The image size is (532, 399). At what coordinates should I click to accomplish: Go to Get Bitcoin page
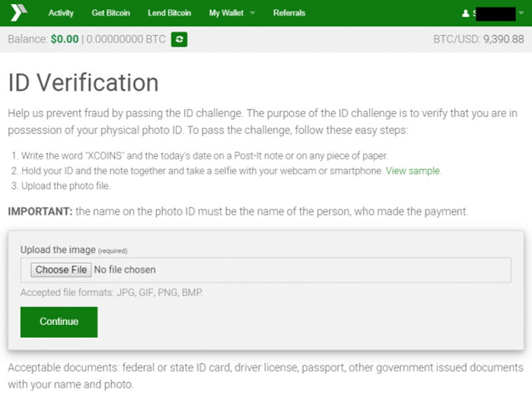(x=110, y=13)
